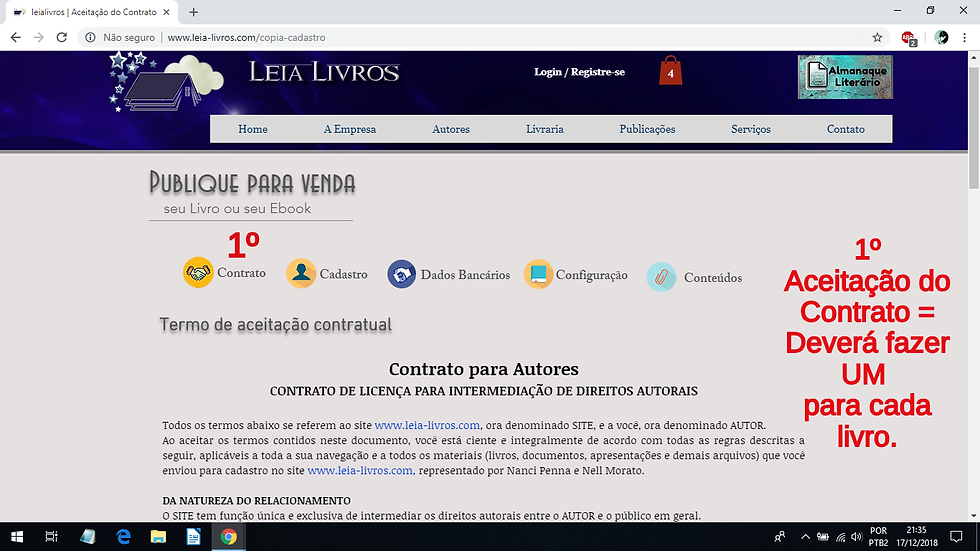The image size is (980, 551).
Task: Click the Dados Bancários step label
Action: coord(465,275)
